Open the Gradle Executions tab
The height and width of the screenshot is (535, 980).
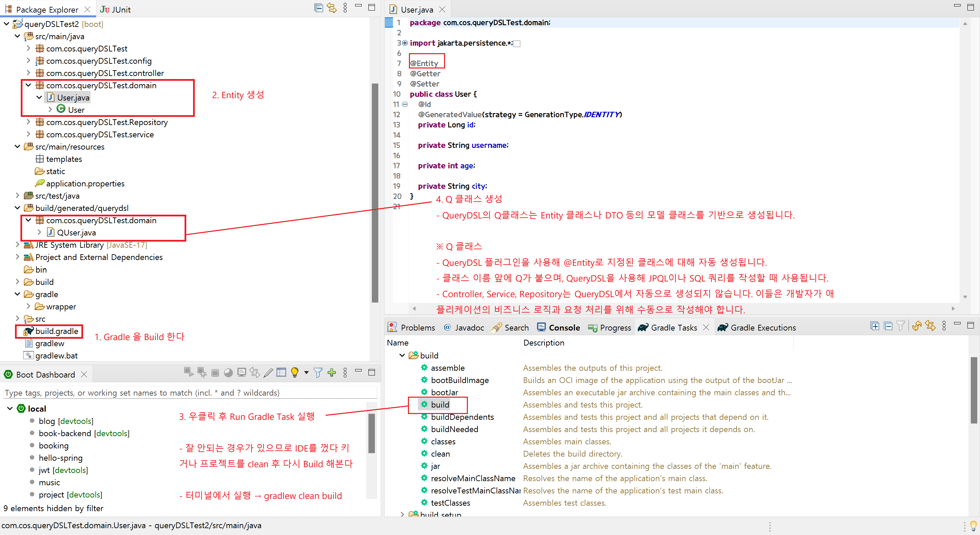757,327
